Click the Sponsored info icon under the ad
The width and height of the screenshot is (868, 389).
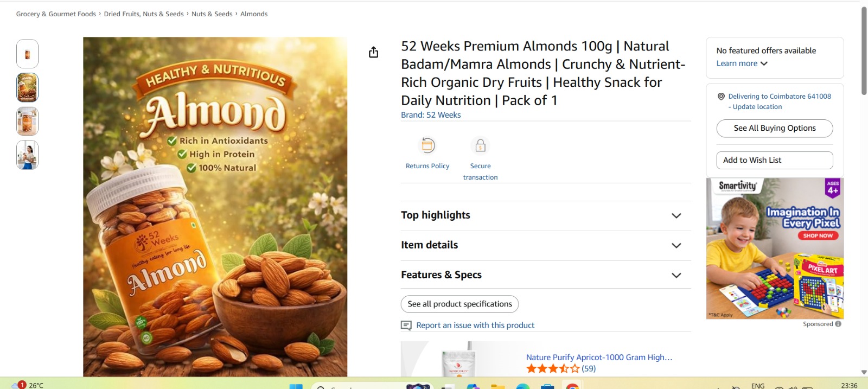click(838, 324)
